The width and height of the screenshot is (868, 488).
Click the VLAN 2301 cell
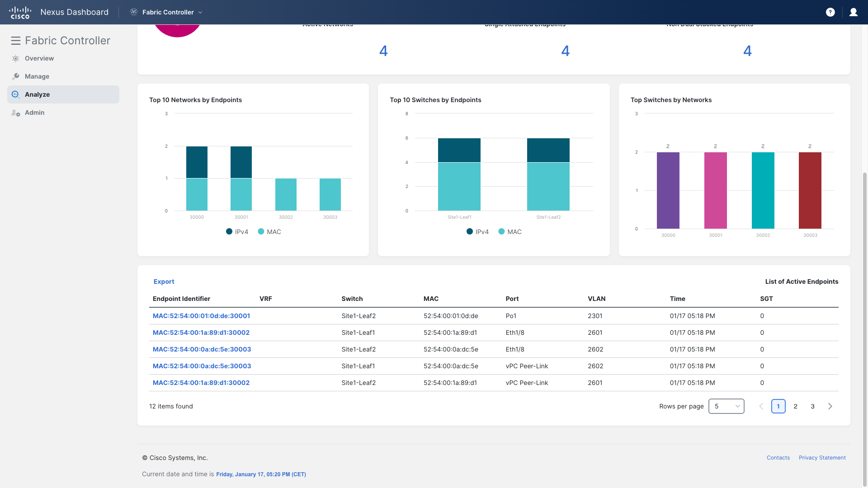pos(595,316)
